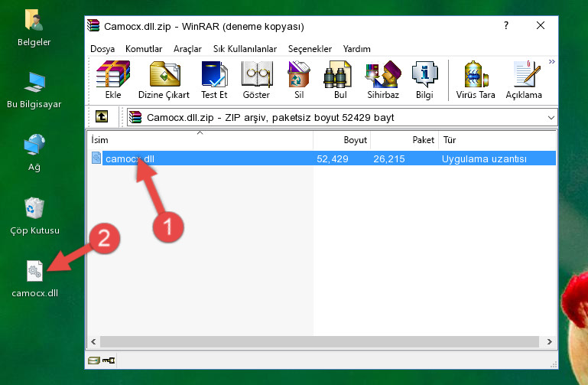
Task: Close the WinRAR window
Action: click(x=541, y=25)
